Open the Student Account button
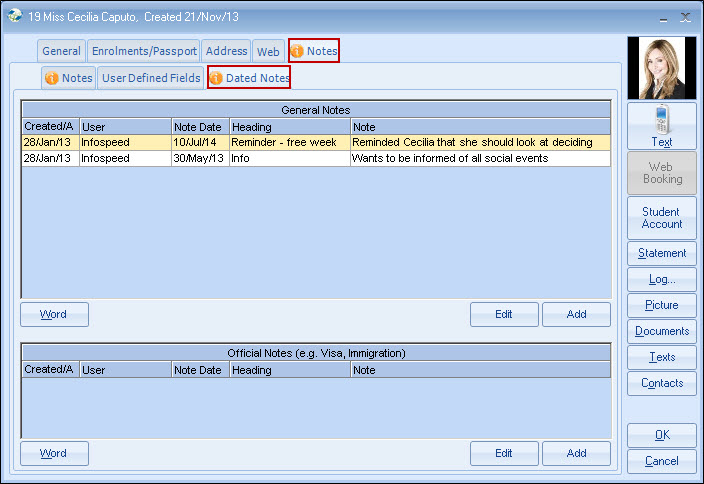This screenshot has height=484, width=704. coord(661,218)
